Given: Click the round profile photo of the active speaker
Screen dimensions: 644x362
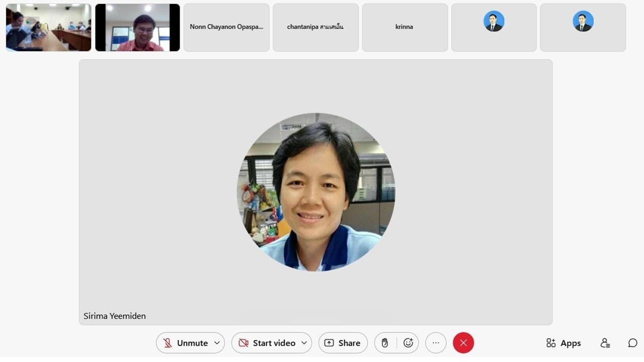Looking at the screenshot, I should click(316, 192).
